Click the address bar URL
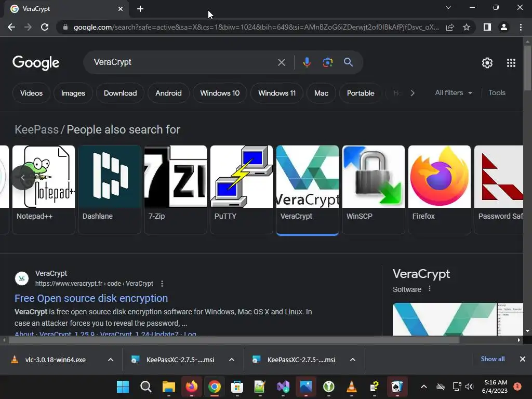The height and width of the screenshot is (399, 532). click(x=256, y=27)
